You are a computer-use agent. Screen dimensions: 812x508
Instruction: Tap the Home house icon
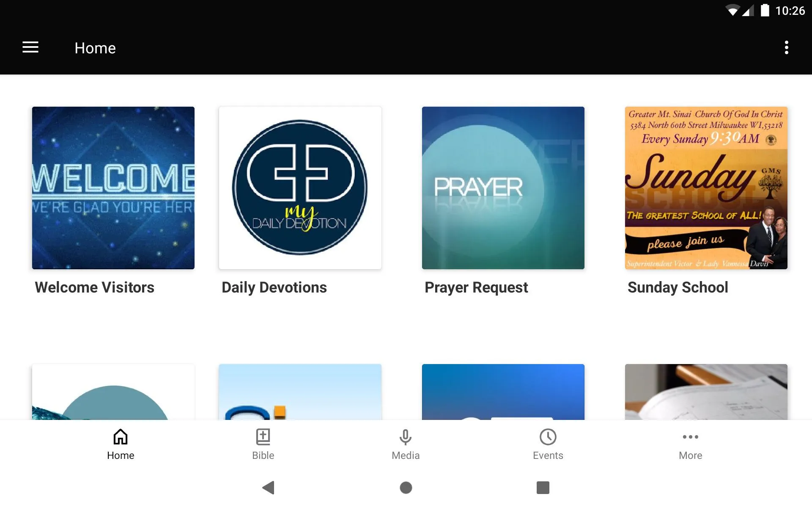tap(121, 436)
